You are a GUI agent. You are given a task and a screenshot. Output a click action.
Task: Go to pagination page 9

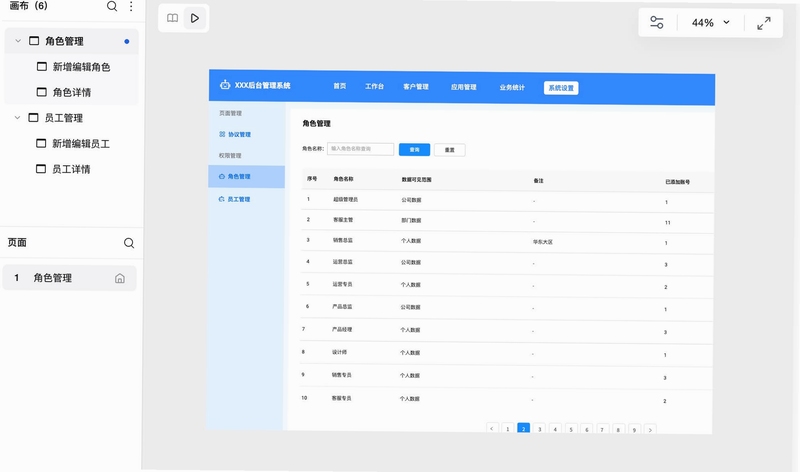[634, 430]
